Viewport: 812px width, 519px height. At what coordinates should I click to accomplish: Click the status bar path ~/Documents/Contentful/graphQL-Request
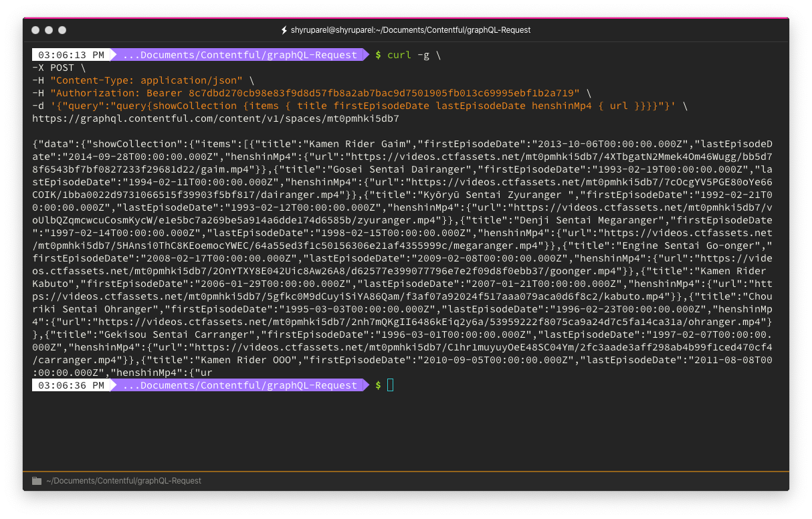(x=124, y=481)
